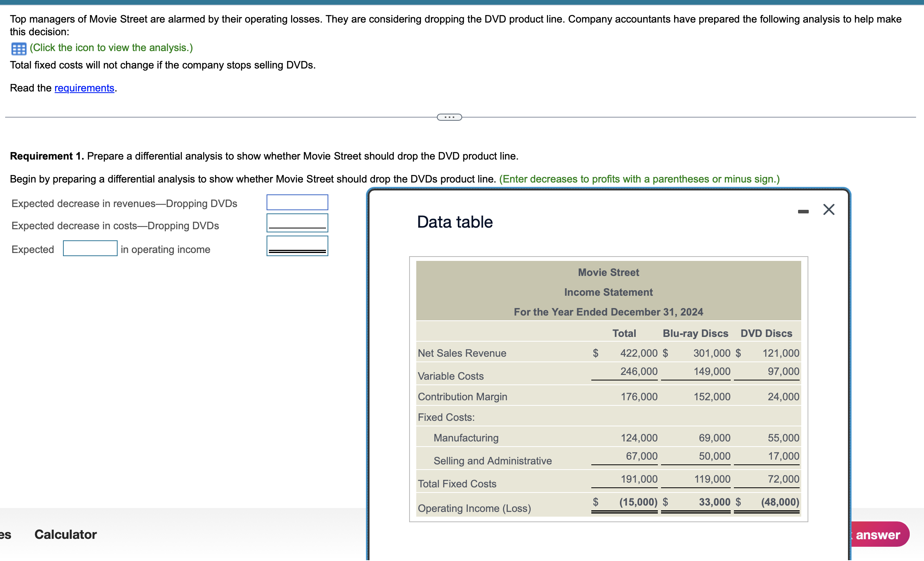Open the Calculator tool
Image resolution: width=924 pixels, height=561 pixels.
[65, 534]
